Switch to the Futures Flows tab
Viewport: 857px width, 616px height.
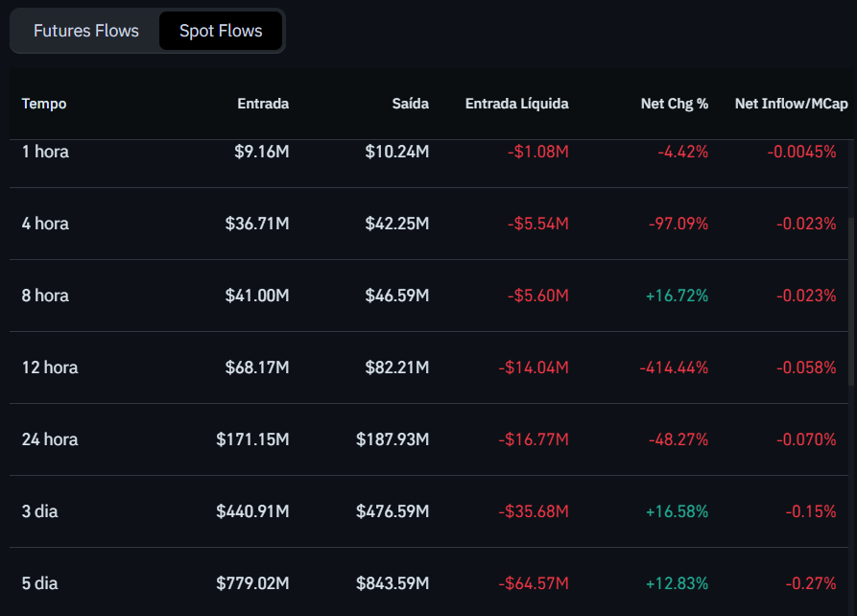coord(85,30)
